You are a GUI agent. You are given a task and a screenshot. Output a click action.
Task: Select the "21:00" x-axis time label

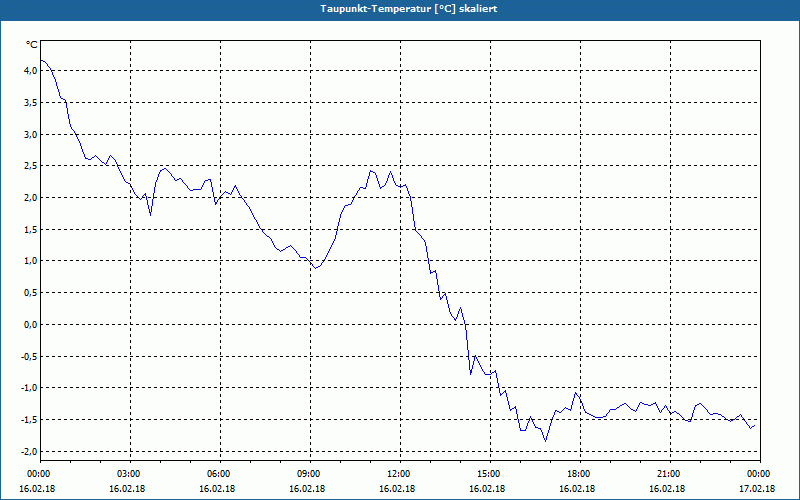point(670,474)
